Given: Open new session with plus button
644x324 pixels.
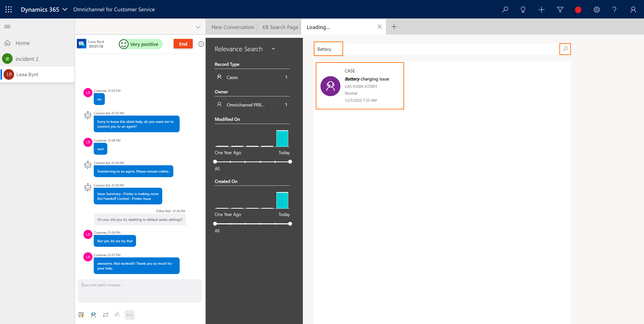Looking at the screenshot, I should 394,27.
